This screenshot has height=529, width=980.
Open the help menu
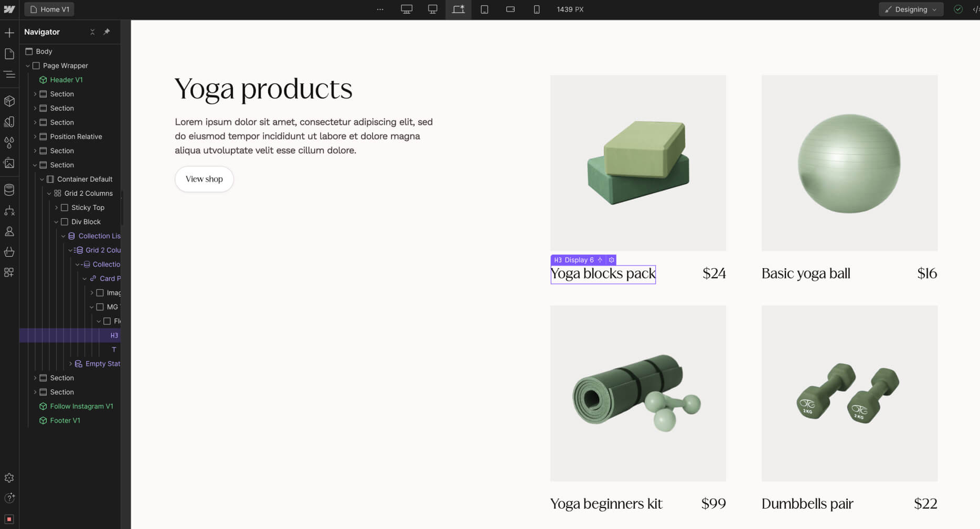[9, 498]
